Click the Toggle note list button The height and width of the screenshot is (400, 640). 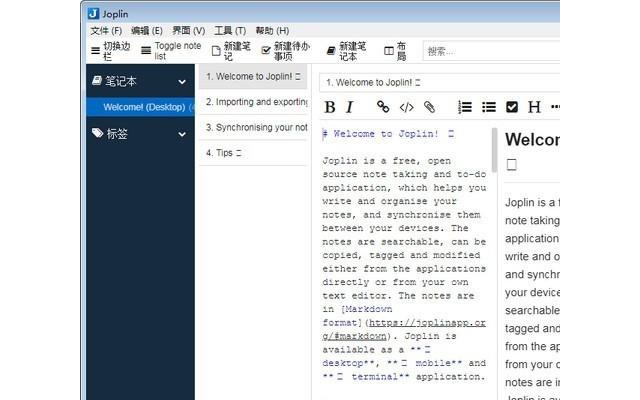click(x=171, y=51)
